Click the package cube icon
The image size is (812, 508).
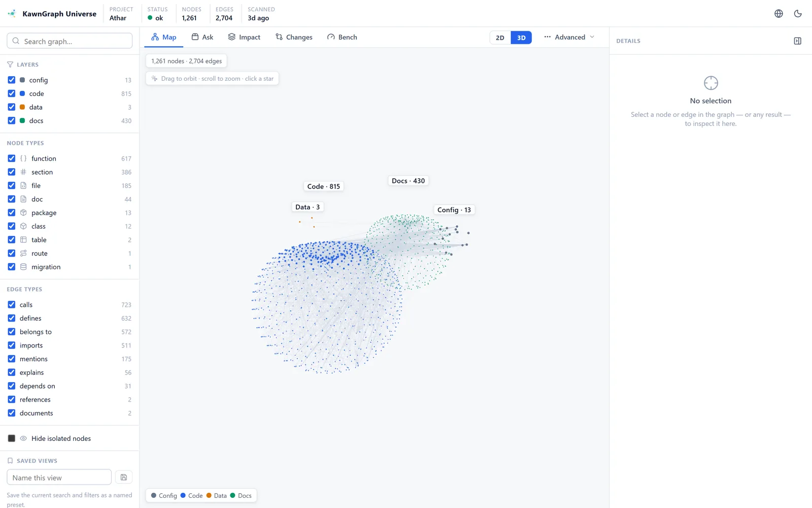[23, 213]
